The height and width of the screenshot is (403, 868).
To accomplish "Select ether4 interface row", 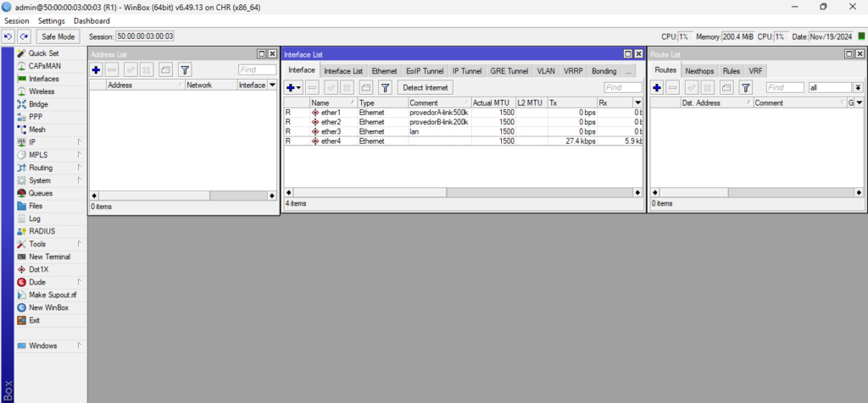I will (463, 141).
